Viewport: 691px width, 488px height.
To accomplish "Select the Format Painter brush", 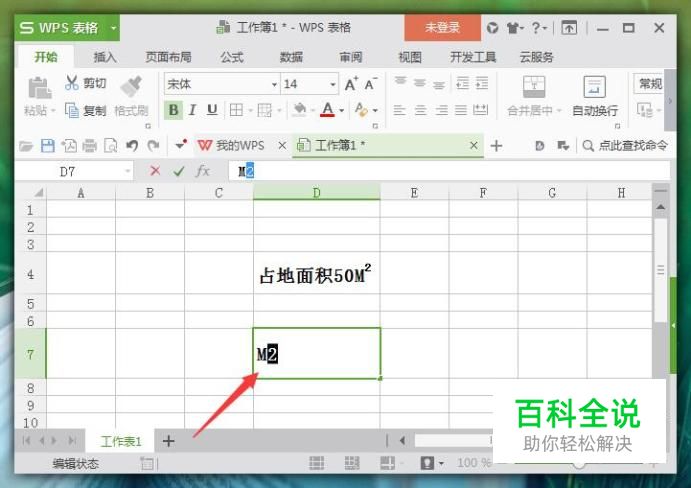I will point(131,86).
